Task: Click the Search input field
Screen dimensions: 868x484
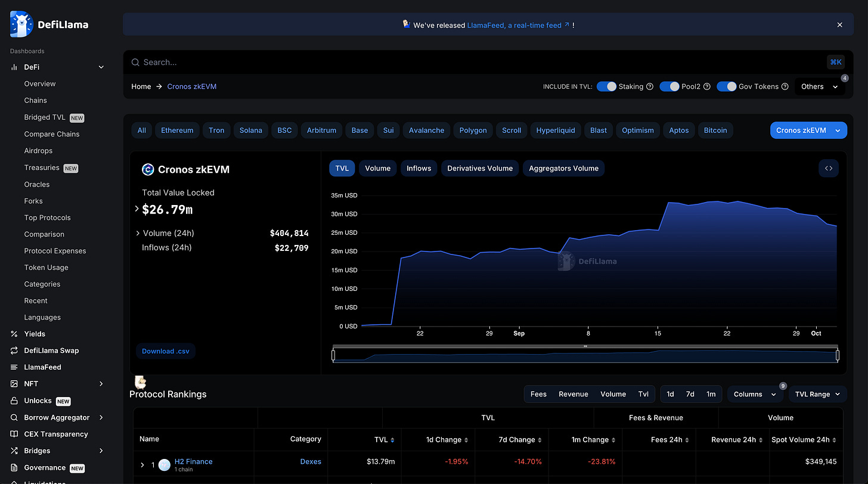Action: click(x=477, y=62)
